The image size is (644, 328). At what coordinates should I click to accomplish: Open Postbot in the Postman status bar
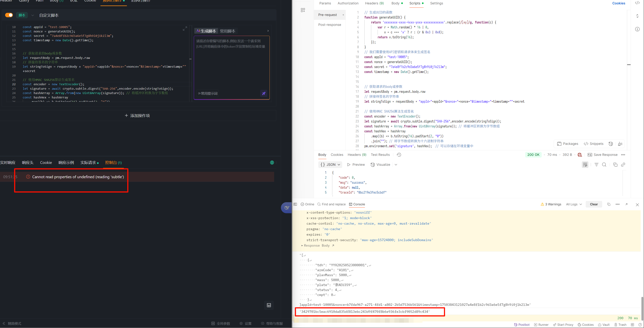(522, 325)
